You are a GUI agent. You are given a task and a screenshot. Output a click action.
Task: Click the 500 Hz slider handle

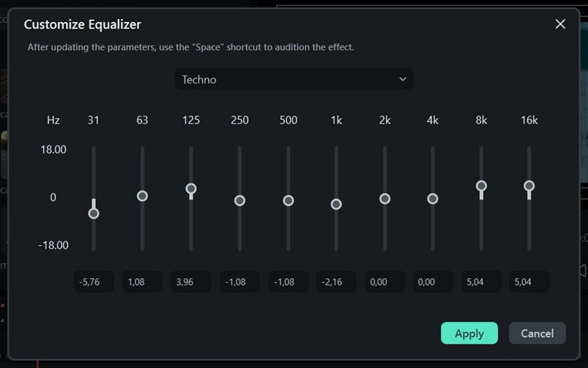pyautogui.click(x=288, y=200)
